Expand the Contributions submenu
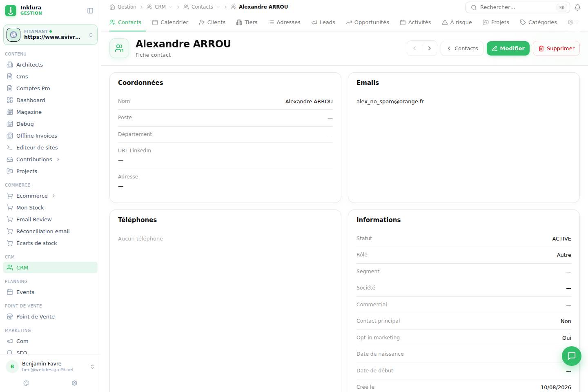The width and height of the screenshot is (588, 392). click(x=58, y=159)
